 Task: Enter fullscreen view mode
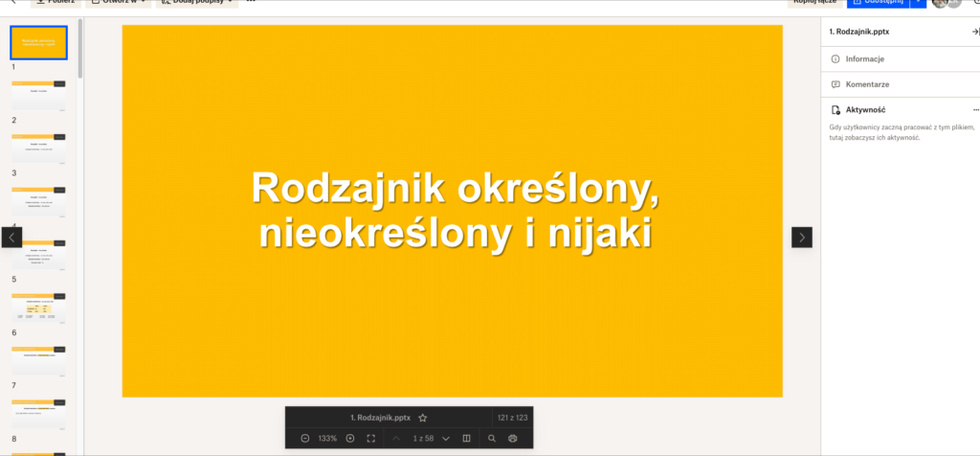(371, 438)
